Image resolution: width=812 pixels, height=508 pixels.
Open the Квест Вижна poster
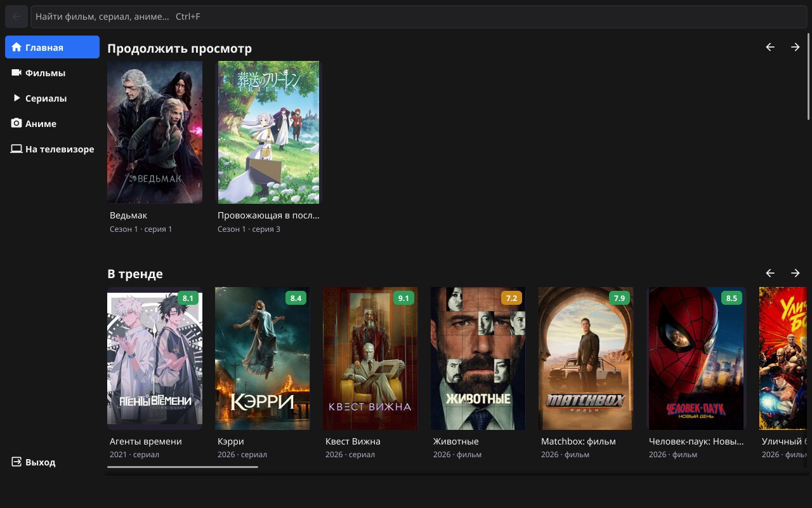pyautogui.click(x=370, y=358)
